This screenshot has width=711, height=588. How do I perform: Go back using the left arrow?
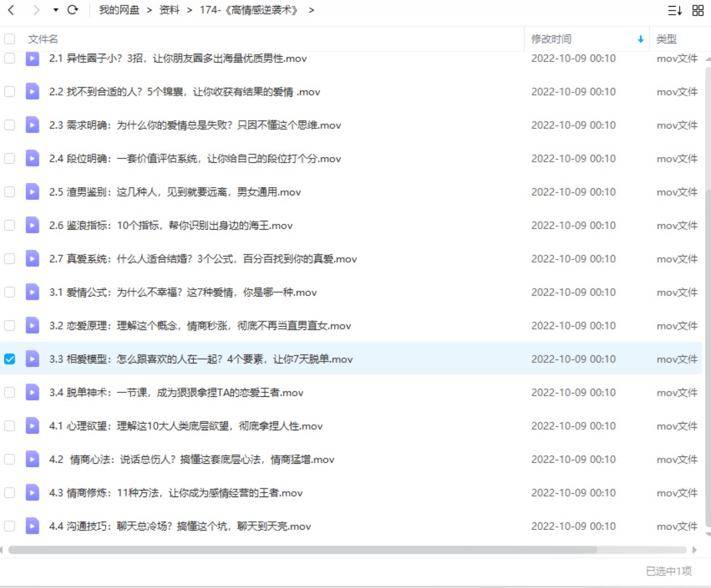[x=11, y=9]
